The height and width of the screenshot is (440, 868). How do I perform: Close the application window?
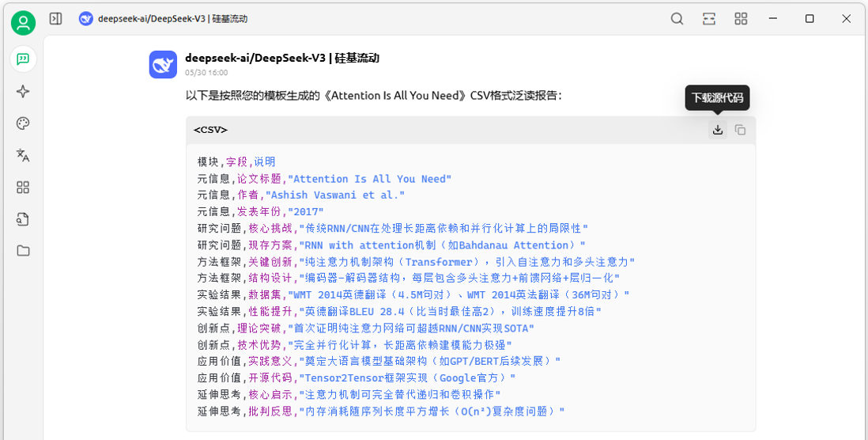tap(846, 19)
